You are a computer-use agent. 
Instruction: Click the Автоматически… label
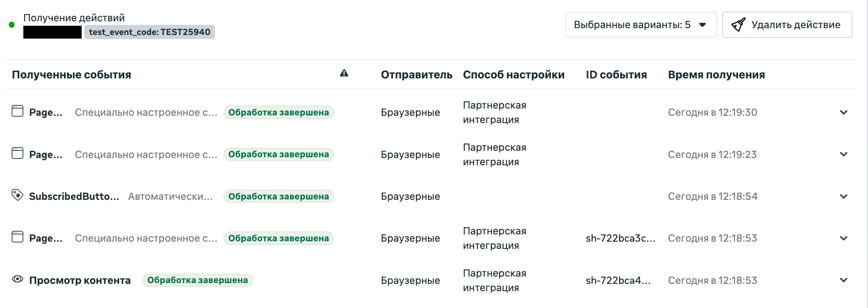[x=171, y=197]
